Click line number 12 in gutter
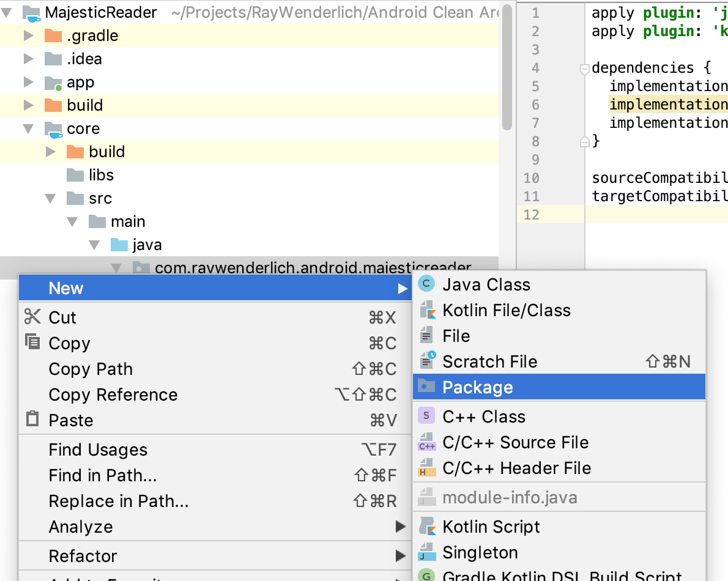Viewport: 728px width, 581px height. (x=531, y=215)
